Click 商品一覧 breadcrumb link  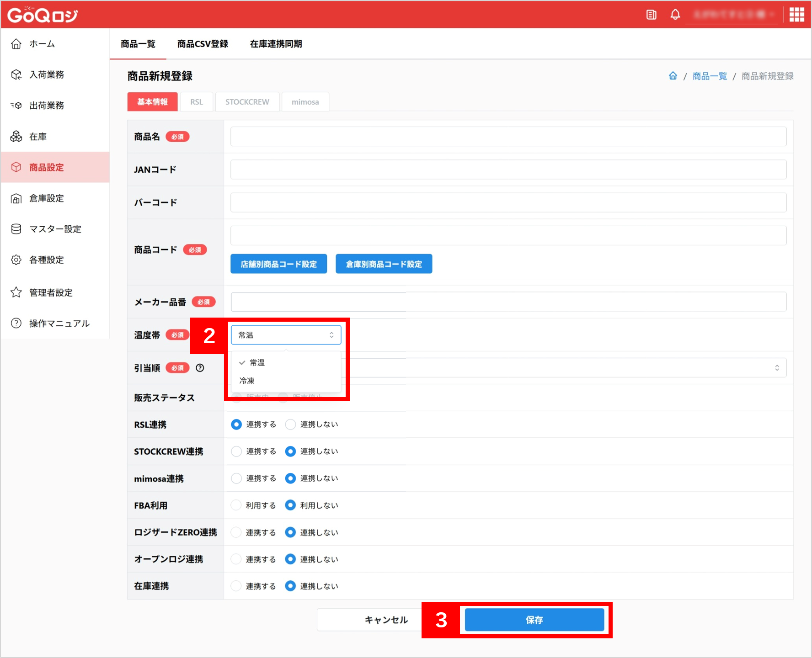tap(710, 76)
